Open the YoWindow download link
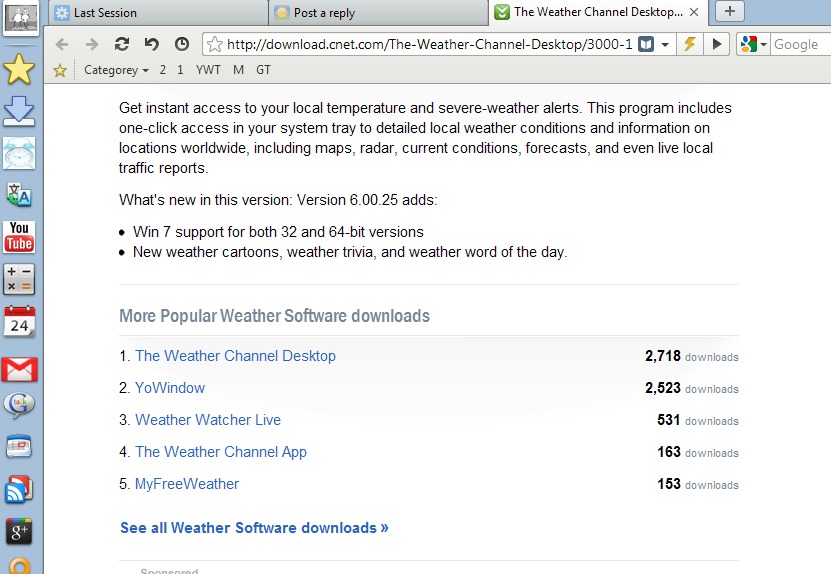Image resolution: width=831 pixels, height=574 pixels. click(x=170, y=388)
